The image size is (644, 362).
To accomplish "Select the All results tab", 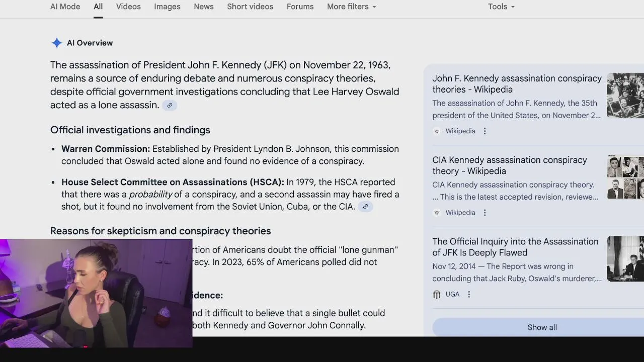I will [x=98, y=7].
